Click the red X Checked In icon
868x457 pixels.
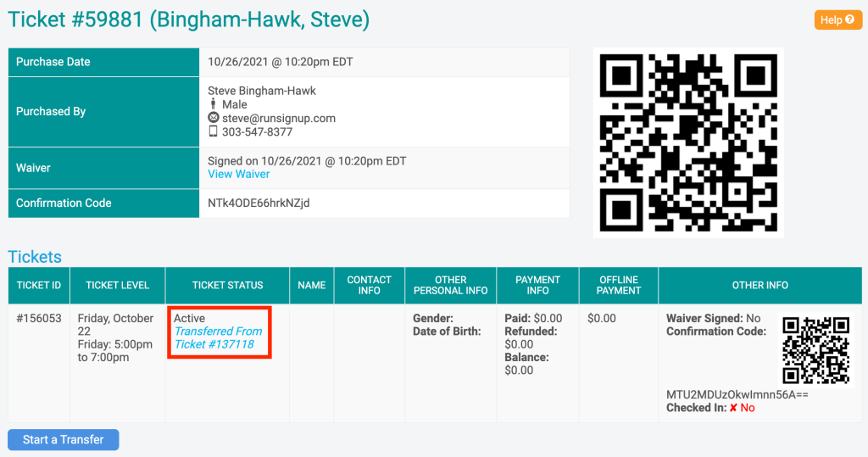(x=733, y=408)
